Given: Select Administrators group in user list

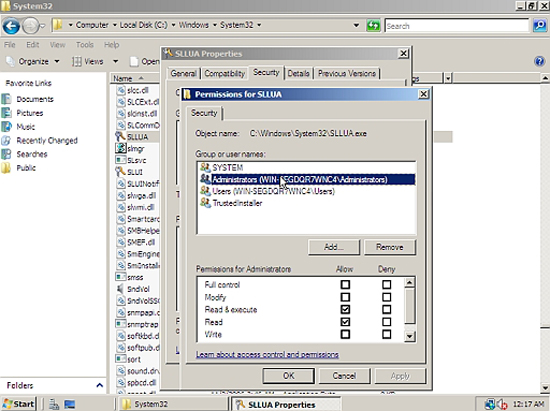Looking at the screenshot, I should point(307,179).
